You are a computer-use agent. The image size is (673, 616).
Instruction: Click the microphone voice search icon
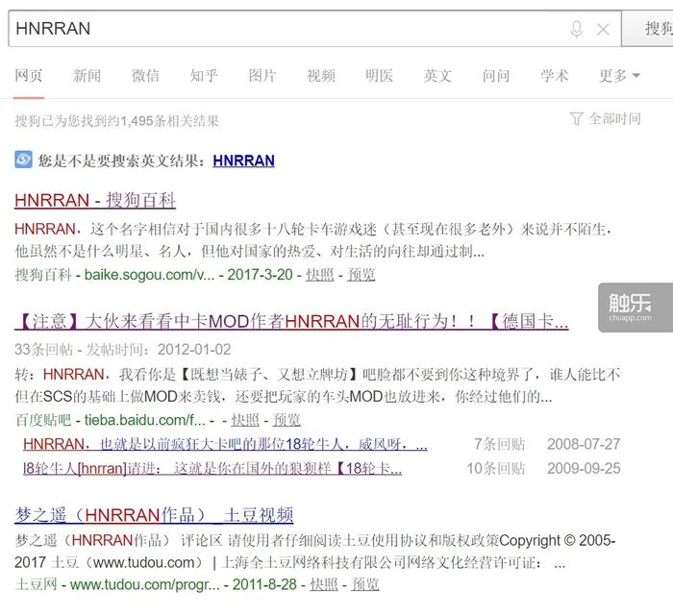[x=577, y=29]
